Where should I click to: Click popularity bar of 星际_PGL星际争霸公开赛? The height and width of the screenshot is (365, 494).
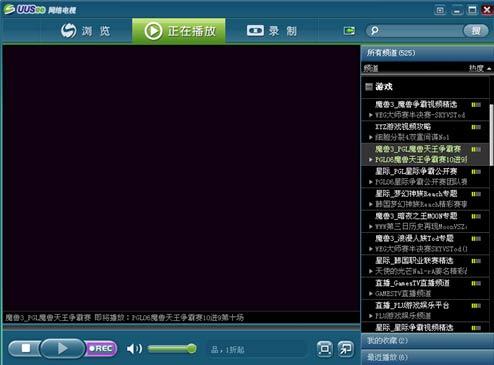pos(476,172)
